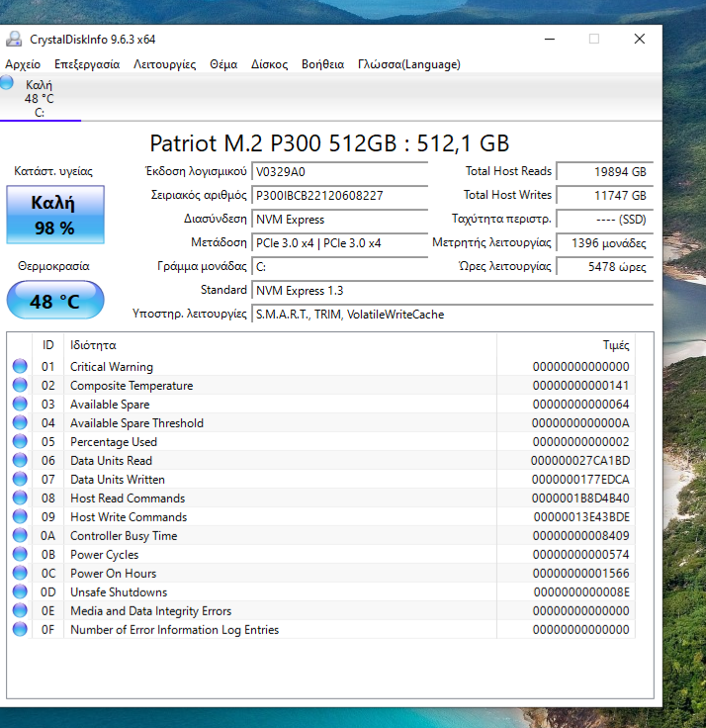Click the interface field NVM Express
This screenshot has width=706, height=728.
(339, 220)
